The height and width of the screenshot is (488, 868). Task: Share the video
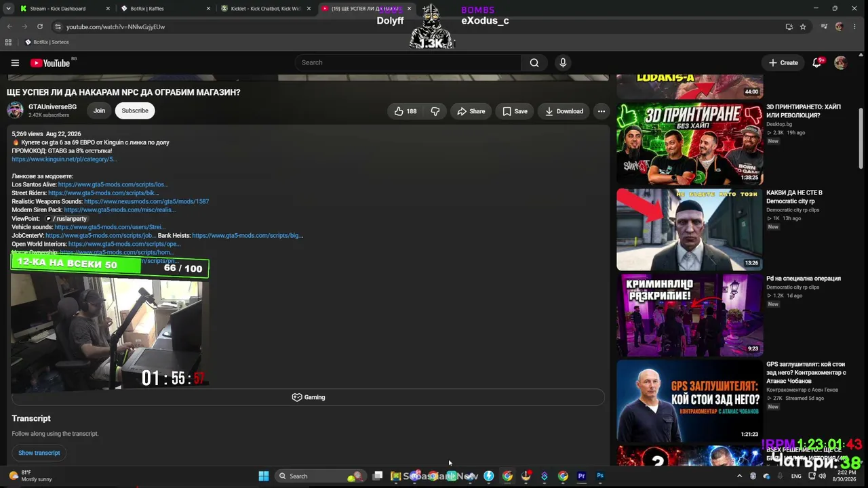pyautogui.click(x=471, y=111)
